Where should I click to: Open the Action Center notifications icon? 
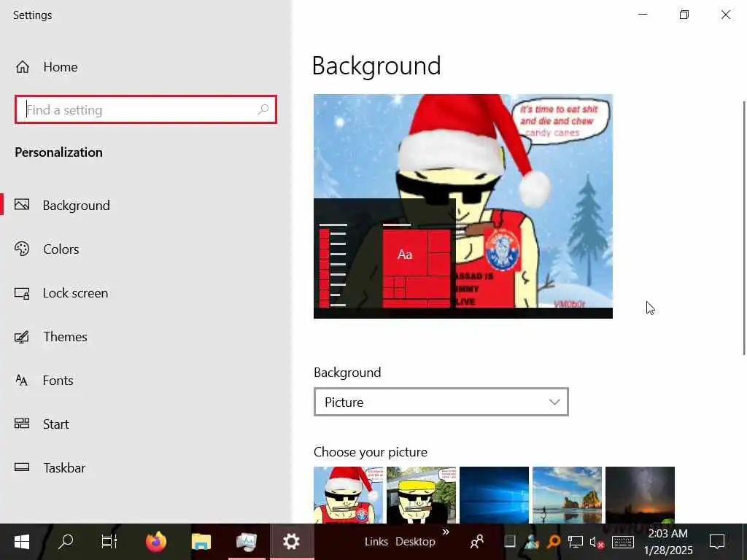[x=717, y=542]
